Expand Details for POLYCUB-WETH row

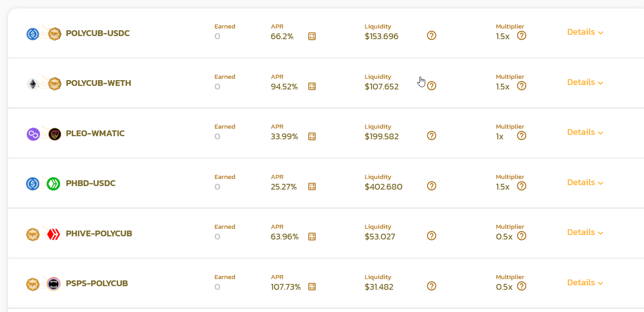pos(585,82)
